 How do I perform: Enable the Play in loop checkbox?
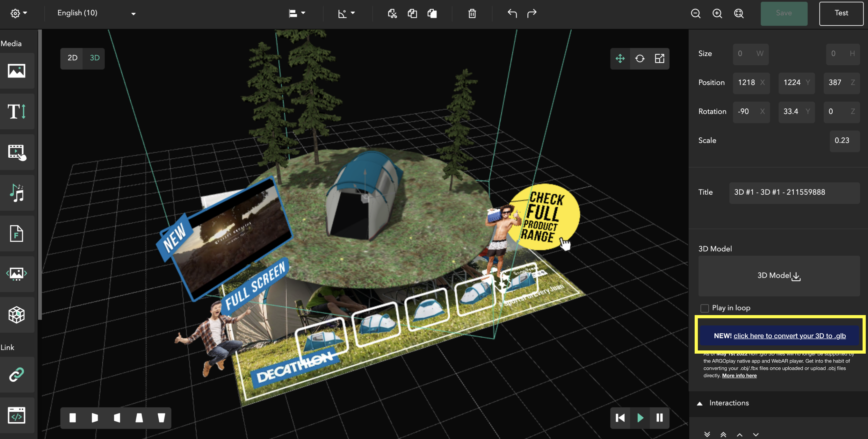pyautogui.click(x=704, y=308)
